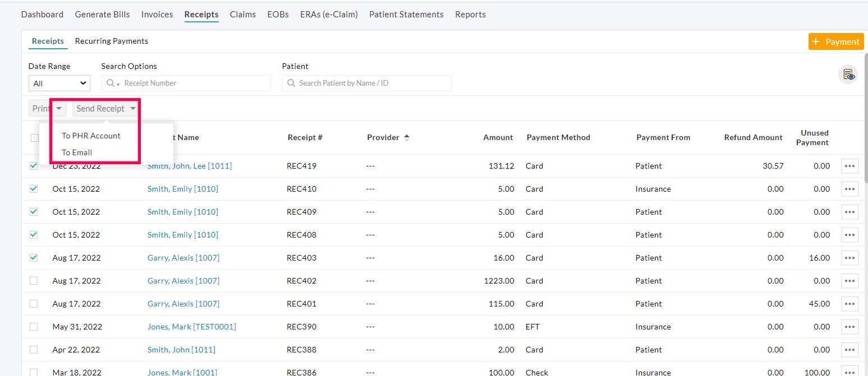This screenshot has width=868, height=376.
Task: Uncheck the REC419 receipt checkbox
Action: point(34,166)
